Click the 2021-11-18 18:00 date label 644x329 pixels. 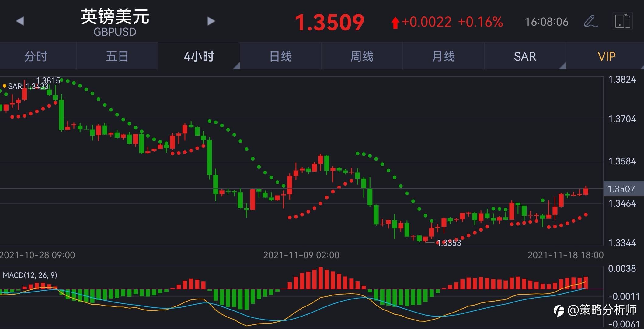(x=566, y=255)
